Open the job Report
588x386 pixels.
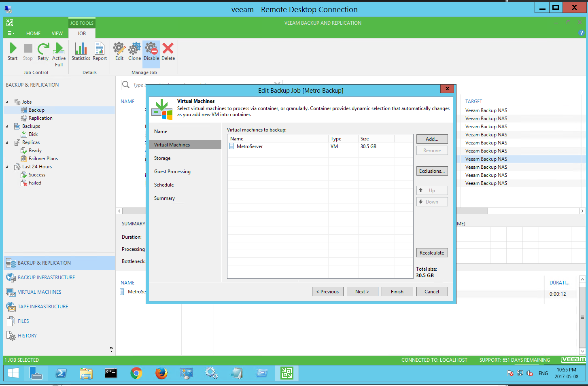tap(100, 51)
